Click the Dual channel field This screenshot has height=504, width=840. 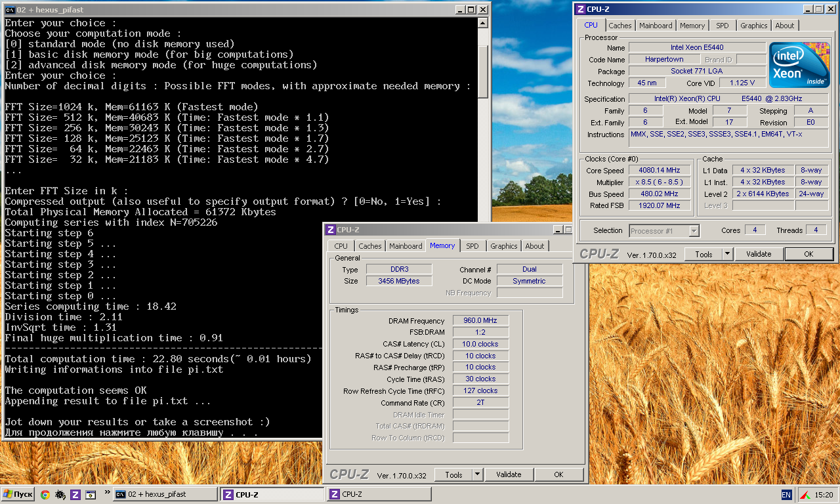click(529, 269)
